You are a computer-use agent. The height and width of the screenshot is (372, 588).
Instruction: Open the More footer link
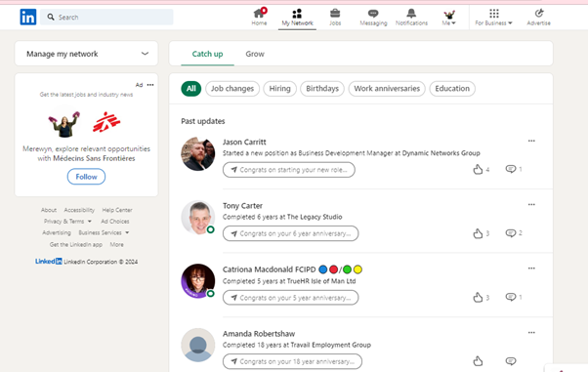click(116, 244)
